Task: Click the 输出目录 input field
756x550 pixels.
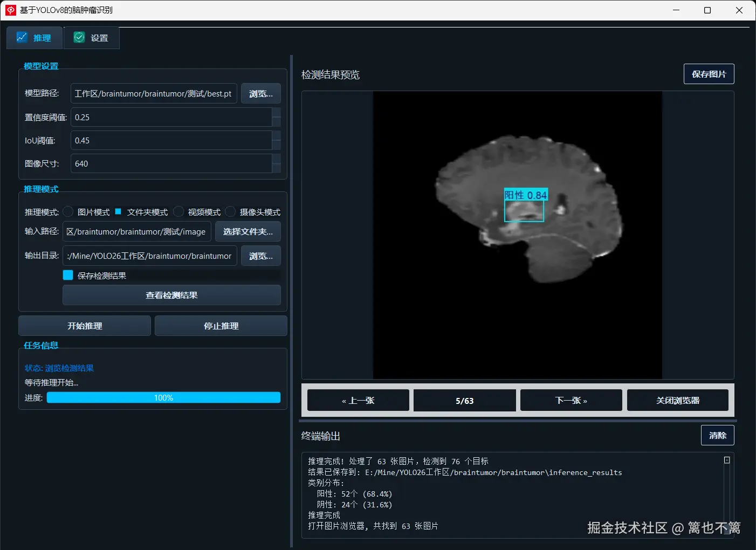Action: pos(149,256)
